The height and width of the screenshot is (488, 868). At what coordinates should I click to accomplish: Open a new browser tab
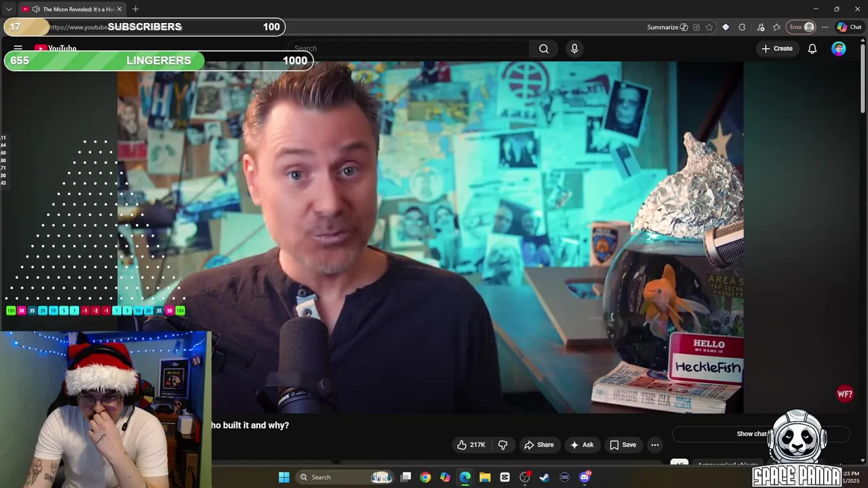(136, 9)
